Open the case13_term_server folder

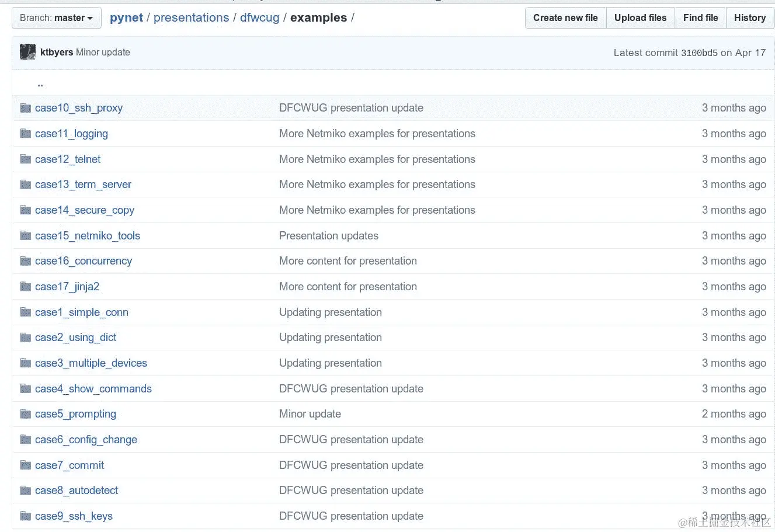point(83,185)
